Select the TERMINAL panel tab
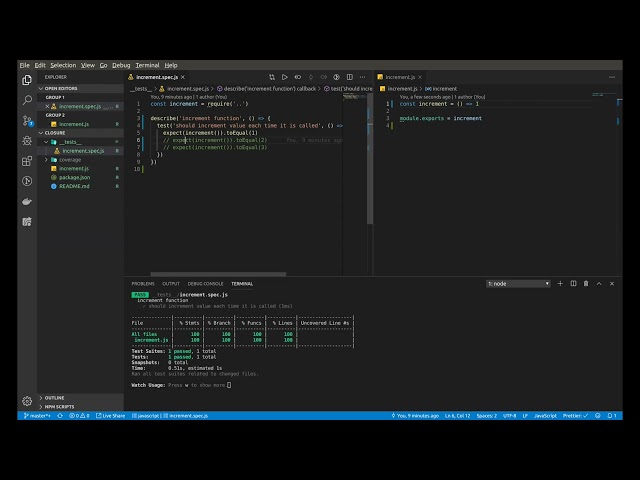The image size is (640, 480). pyautogui.click(x=242, y=284)
